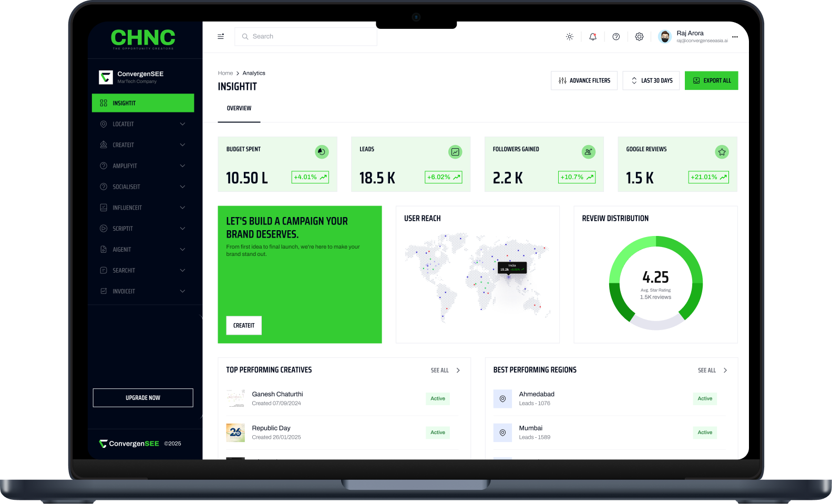
Task: Click the Home breadcrumb link
Action: click(x=225, y=73)
